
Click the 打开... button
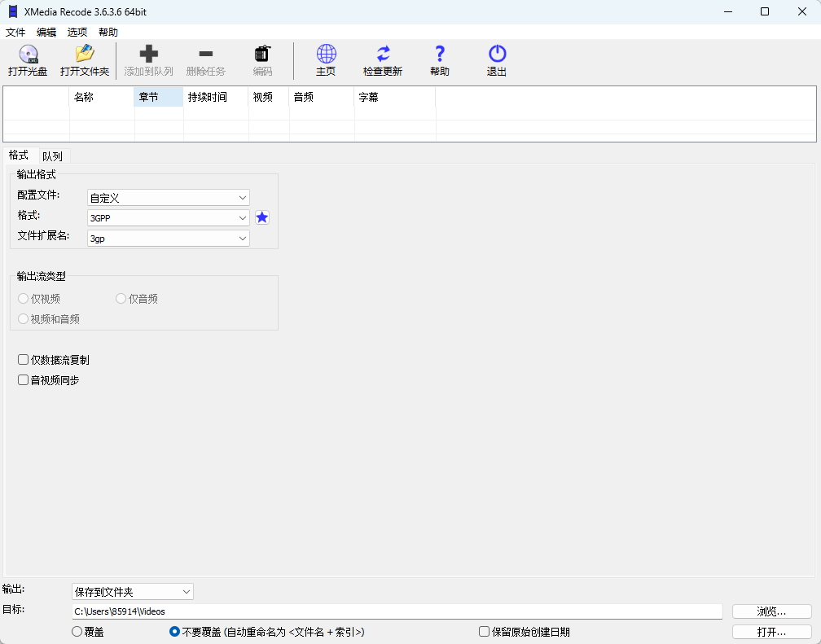772,632
